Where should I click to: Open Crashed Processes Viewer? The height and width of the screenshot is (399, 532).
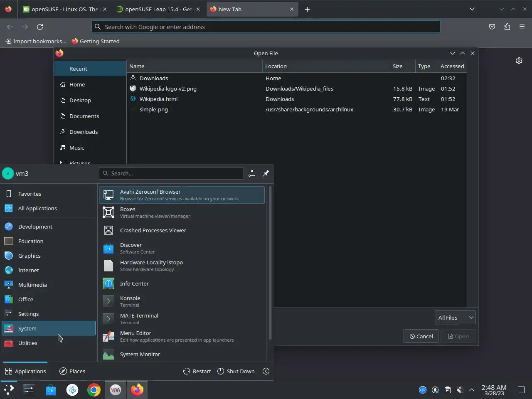coord(182,230)
